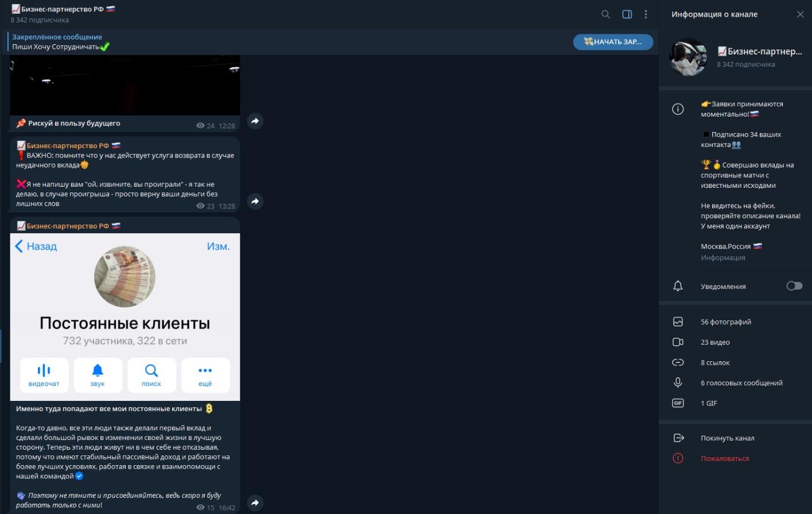Screen dimensions: 812x514
Task: Open the Постоянные клиенты screenshot image
Action: point(125,316)
